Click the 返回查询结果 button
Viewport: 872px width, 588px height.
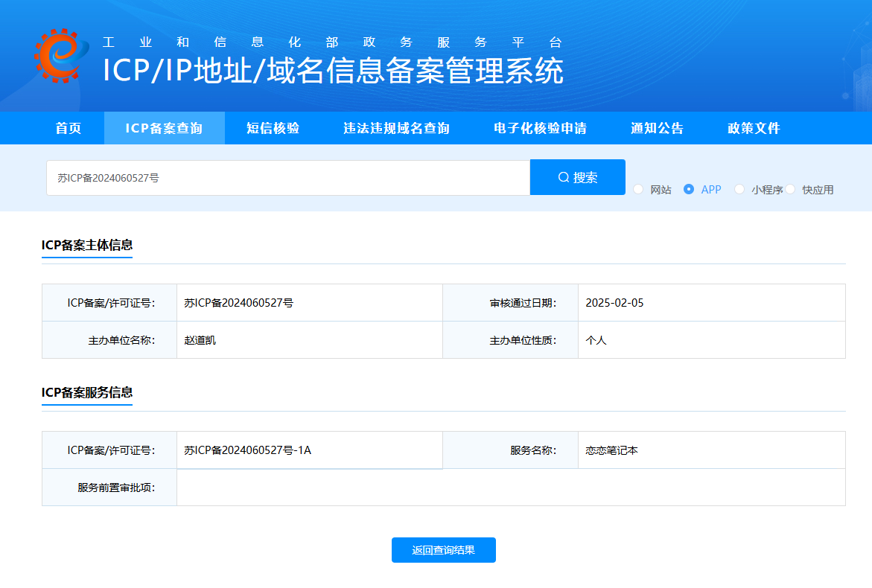point(443,549)
